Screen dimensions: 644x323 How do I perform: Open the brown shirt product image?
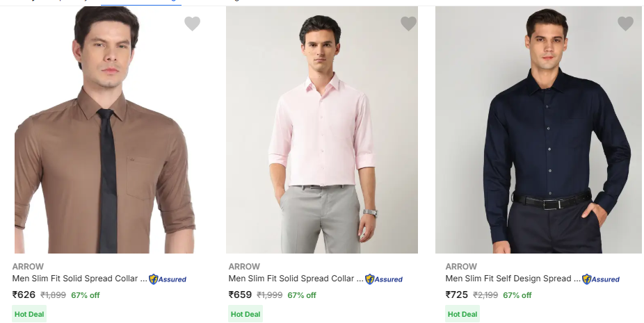105,132
